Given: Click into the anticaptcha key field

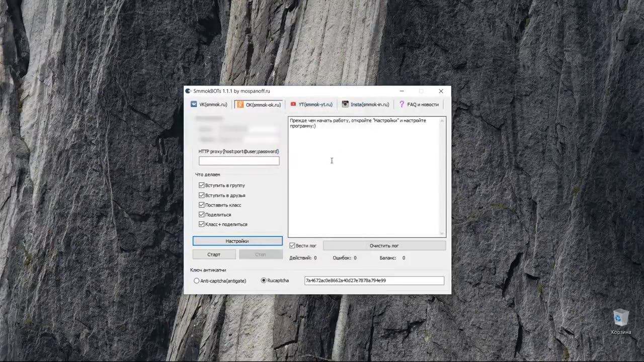Looking at the screenshot, I should (x=374, y=281).
